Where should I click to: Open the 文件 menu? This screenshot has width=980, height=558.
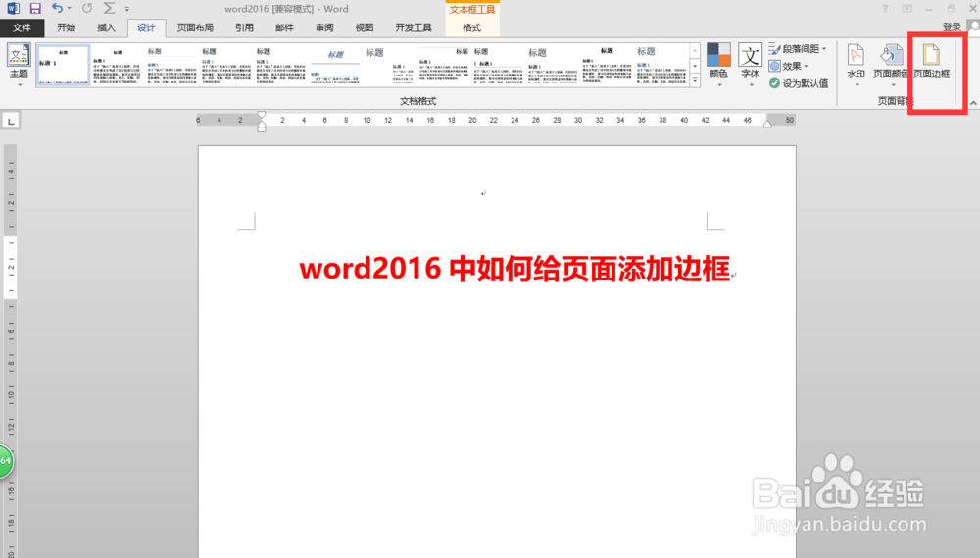pyautogui.click(x=22, y=27)
